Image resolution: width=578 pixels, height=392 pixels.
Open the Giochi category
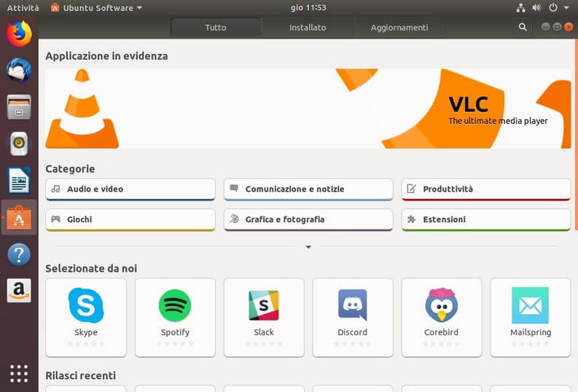[x=130, y=219]
